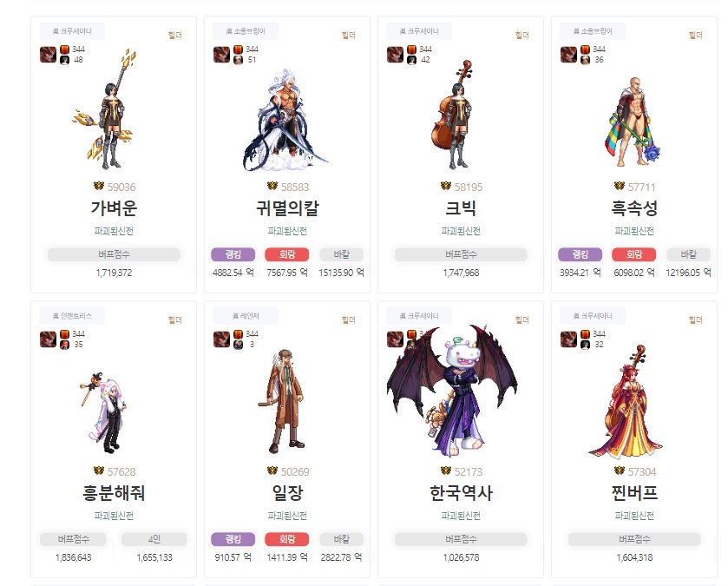Click the fame crown icon beside 57304
Viewport: 728px width, 586px height.
[x=620, y=471]
